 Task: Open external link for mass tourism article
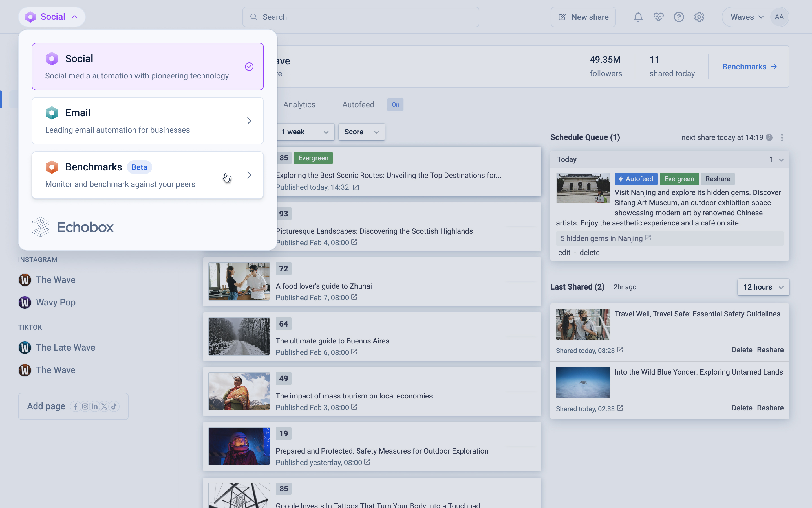(x=354, y=407)
